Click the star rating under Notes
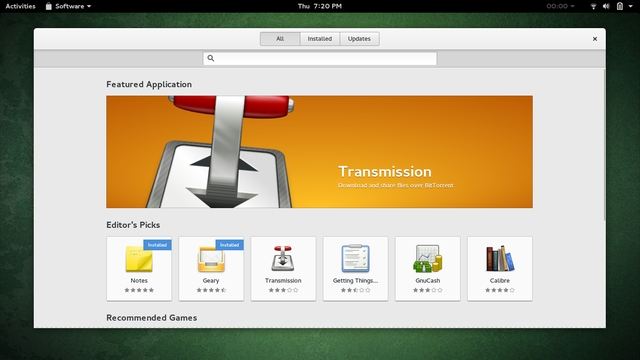This screenshot has height=360, width=640. coord(139,290)
